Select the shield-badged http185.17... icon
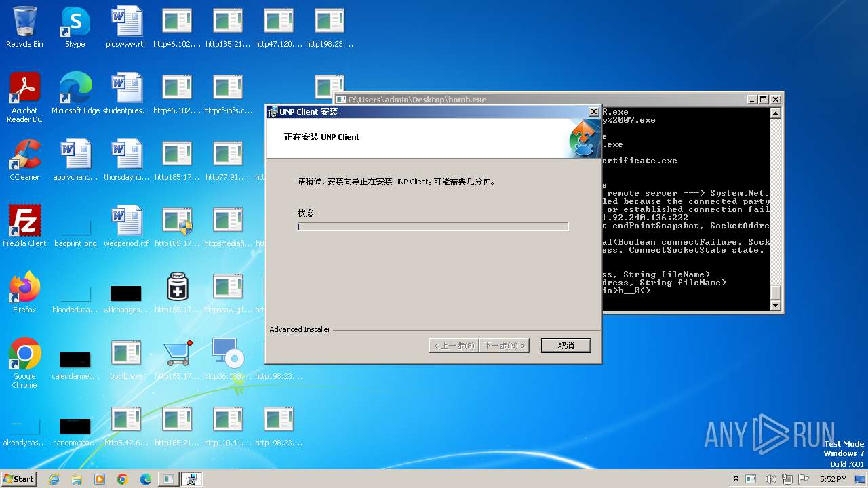Viewport: 868px width, 488px height. pyautogui.click(x=177, y=226)
